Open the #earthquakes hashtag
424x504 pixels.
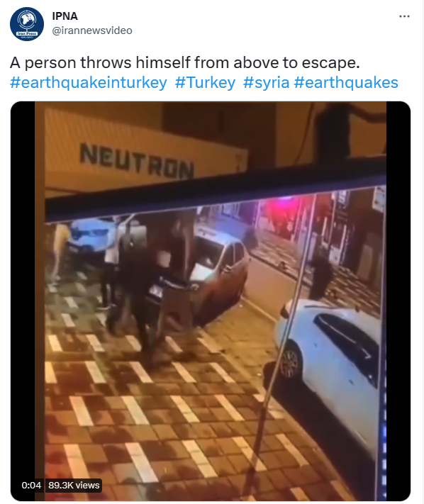[346, 83]
